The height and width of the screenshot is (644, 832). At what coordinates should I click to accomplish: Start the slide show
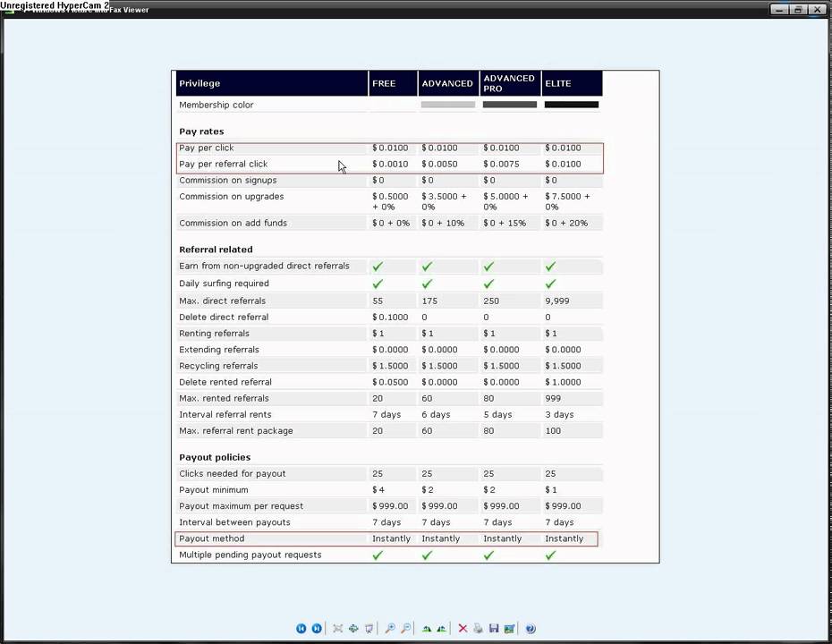369,629
